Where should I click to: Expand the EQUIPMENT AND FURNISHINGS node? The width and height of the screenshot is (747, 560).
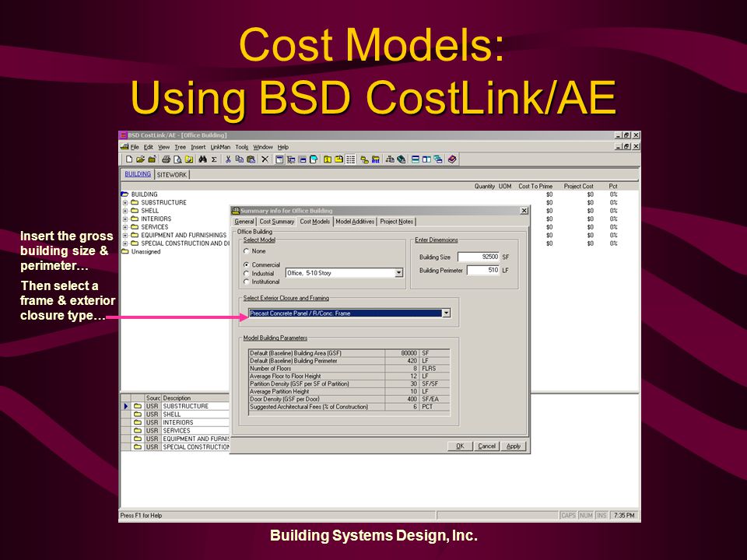tap(125, 235)
